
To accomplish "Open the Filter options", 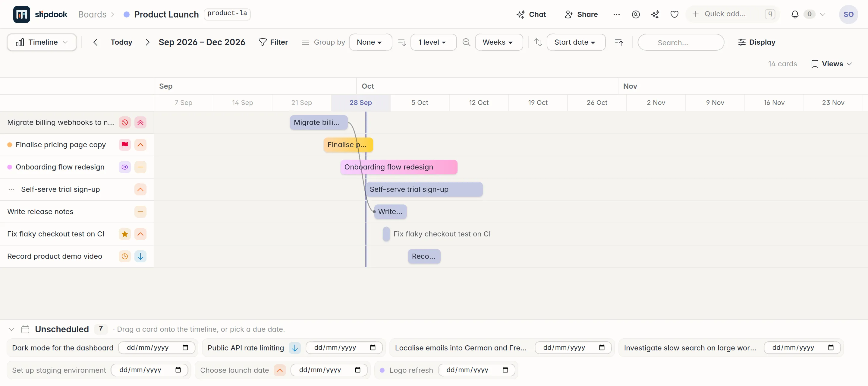I will tap(273, 42).
